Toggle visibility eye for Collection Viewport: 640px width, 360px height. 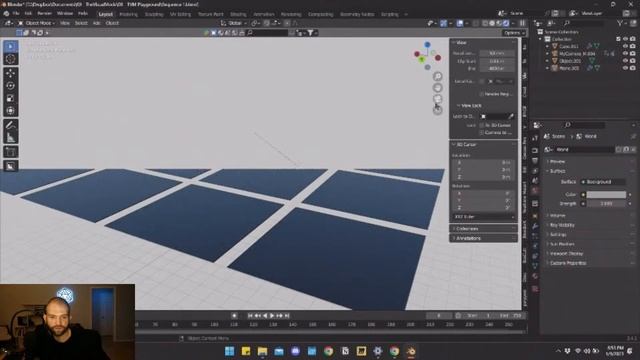coord(625,39)
